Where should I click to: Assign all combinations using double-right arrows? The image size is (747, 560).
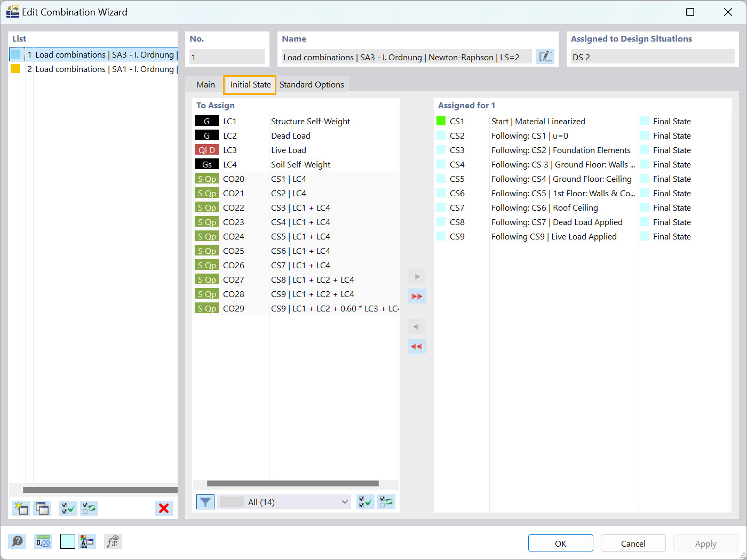(416, 296)
